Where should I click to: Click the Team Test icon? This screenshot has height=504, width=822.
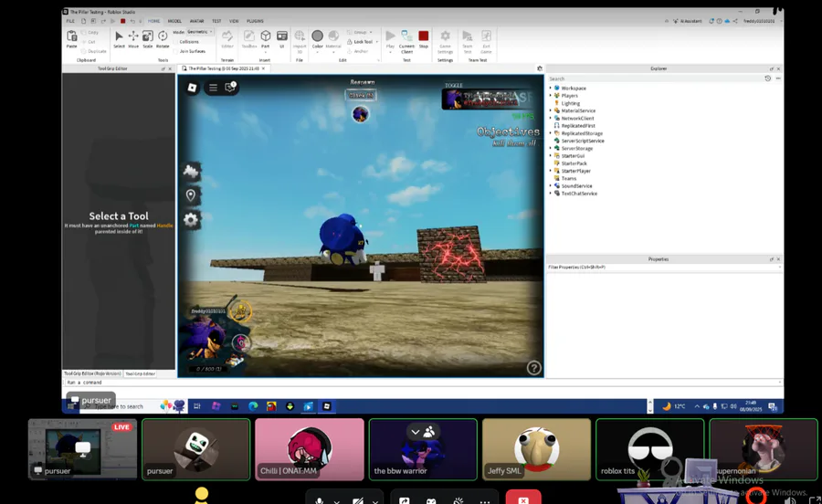click(x=467, y=41)
